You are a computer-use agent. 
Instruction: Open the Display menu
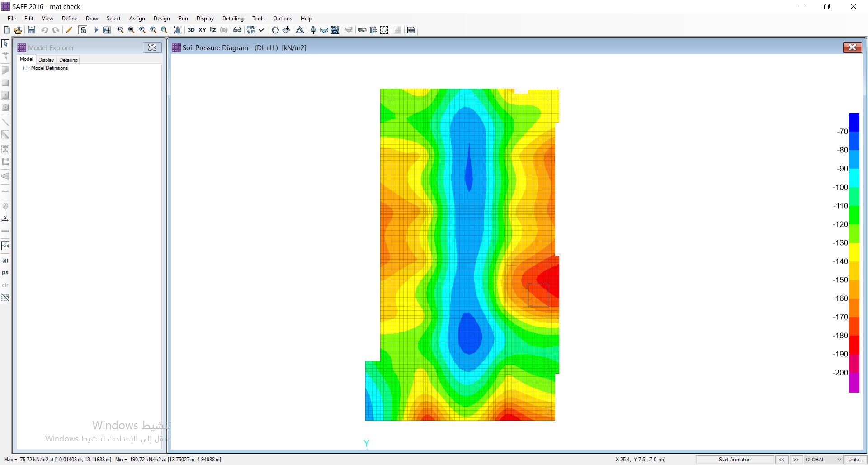(x=205, y=19)
